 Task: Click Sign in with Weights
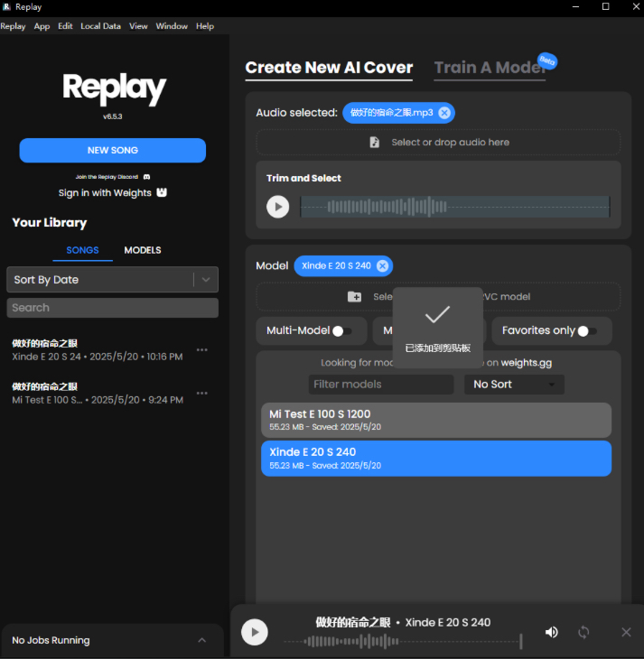pos(105,193)
